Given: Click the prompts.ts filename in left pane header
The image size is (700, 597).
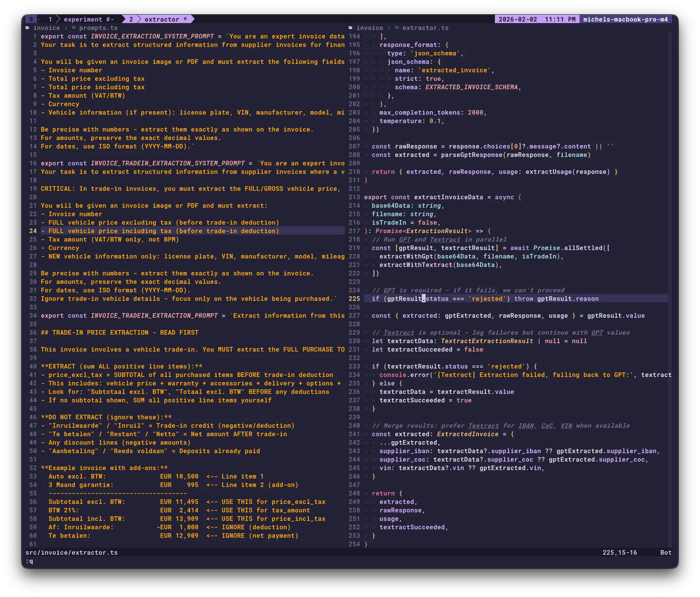Looking at the screenshot, I should [99, 28].
